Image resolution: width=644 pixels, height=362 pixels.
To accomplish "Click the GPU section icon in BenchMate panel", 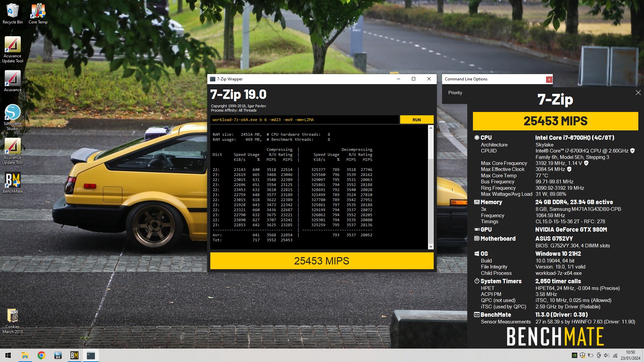I will click(477, 230).
